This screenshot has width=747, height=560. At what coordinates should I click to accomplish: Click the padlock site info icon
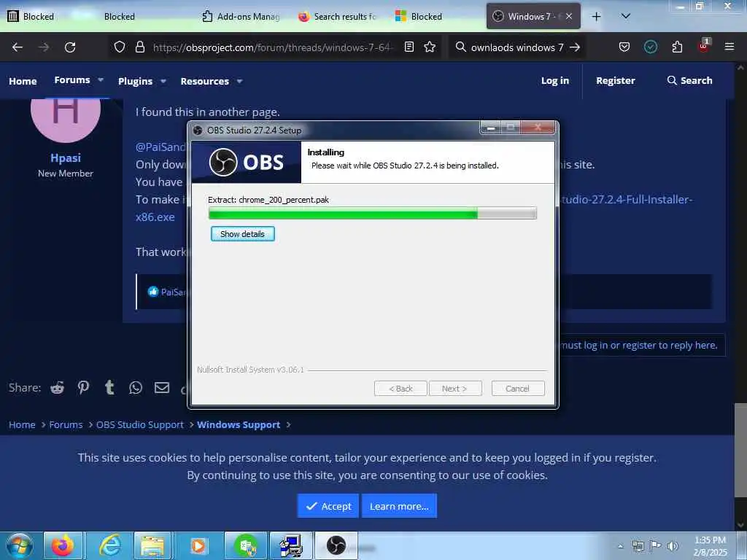[139, 47]
